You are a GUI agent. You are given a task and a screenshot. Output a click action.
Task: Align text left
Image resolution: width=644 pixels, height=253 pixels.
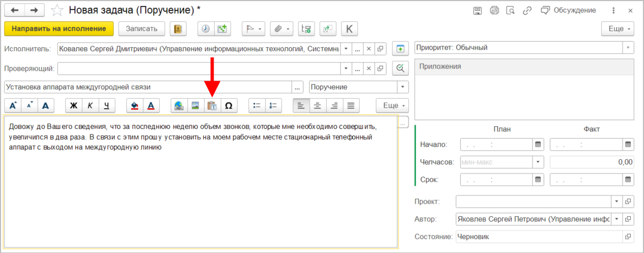pyautogui.click(x=301, y=105)
